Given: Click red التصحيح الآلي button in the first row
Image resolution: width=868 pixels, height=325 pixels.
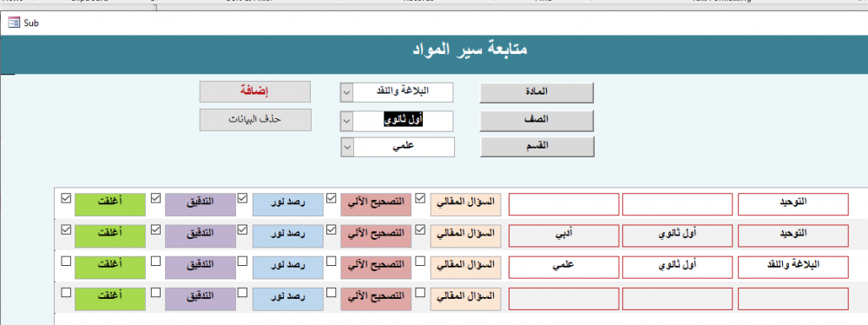Looking at the screenshot, I should (x=376, y=204).
